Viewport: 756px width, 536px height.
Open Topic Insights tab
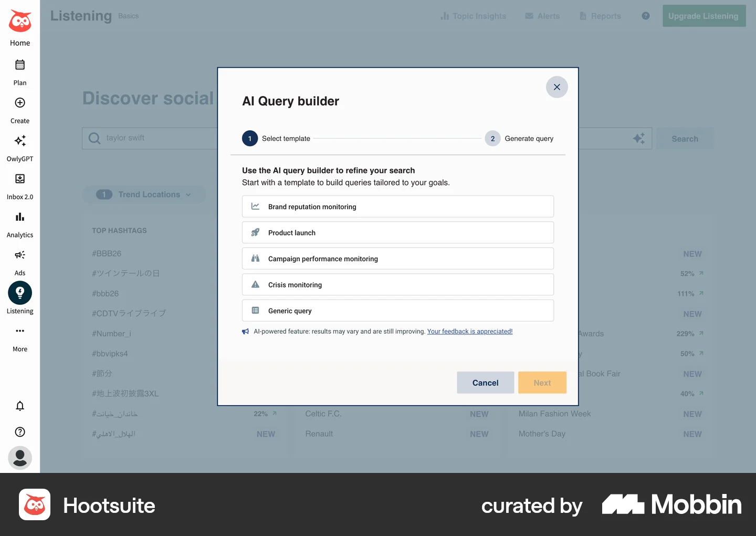point(474,16)
